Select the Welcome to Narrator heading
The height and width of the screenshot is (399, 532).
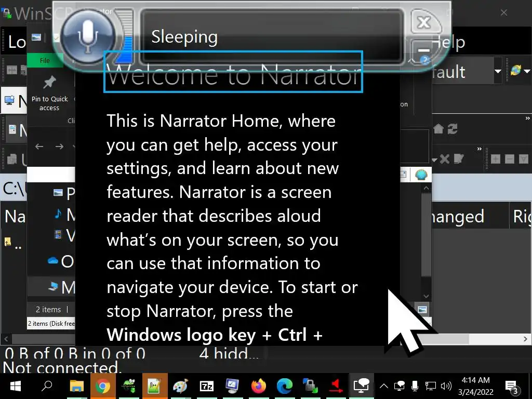click(233, 72)
